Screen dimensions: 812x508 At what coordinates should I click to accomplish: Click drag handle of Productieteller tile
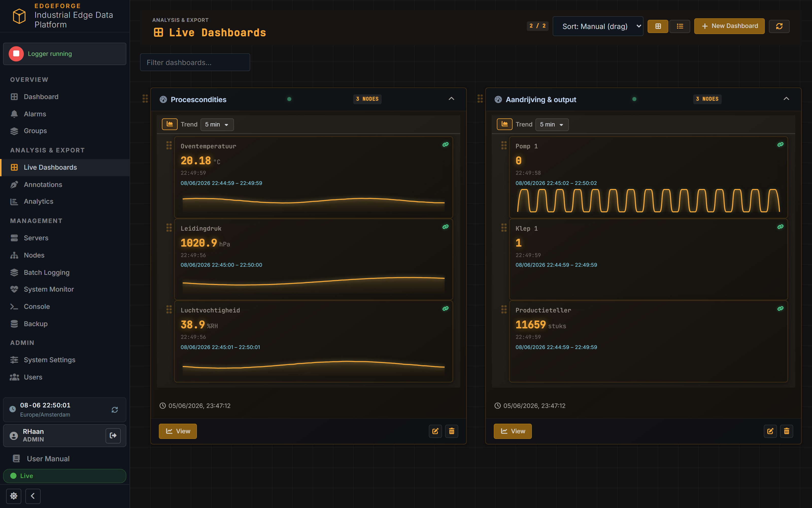(504, 309)
